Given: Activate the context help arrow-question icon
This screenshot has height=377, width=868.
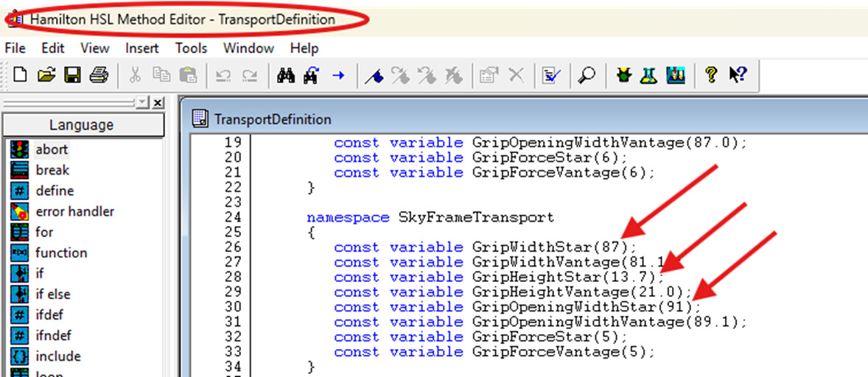Looking at the screenshot, I should tap(738, 74).
